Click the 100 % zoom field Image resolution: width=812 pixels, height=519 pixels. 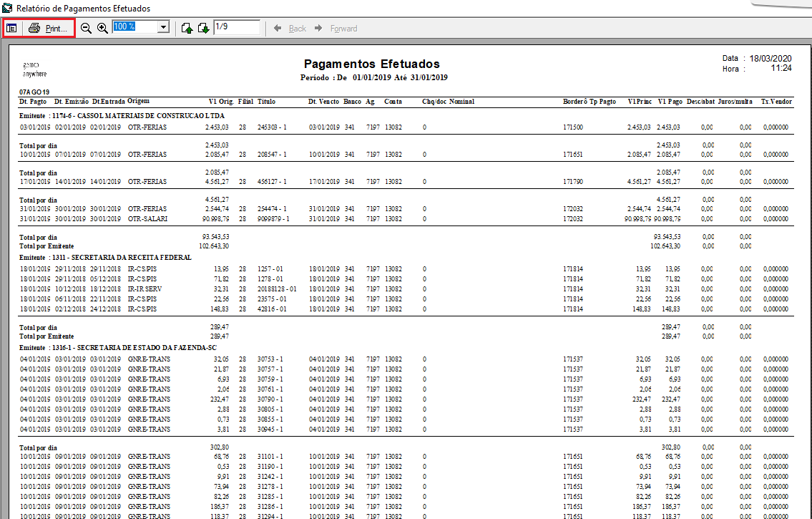pos(134,27)
